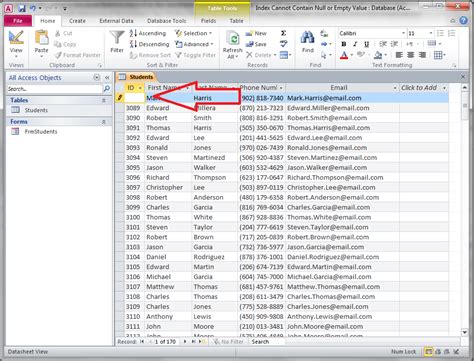
Task: Click the Search magnifier in navigation pane
Action: point(107,89)
